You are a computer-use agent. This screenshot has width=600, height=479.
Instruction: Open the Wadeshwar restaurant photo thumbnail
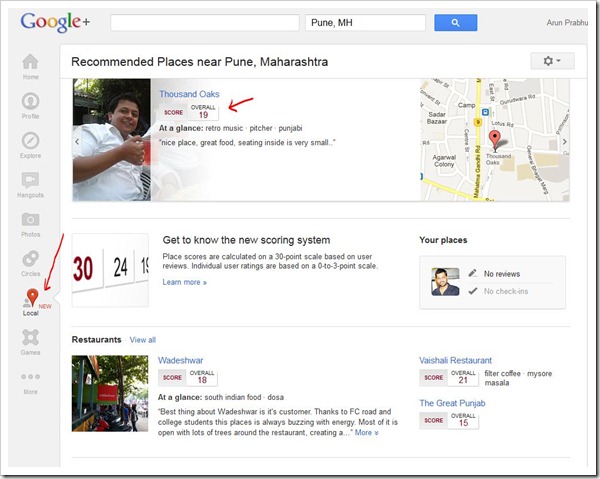(110, 394)
